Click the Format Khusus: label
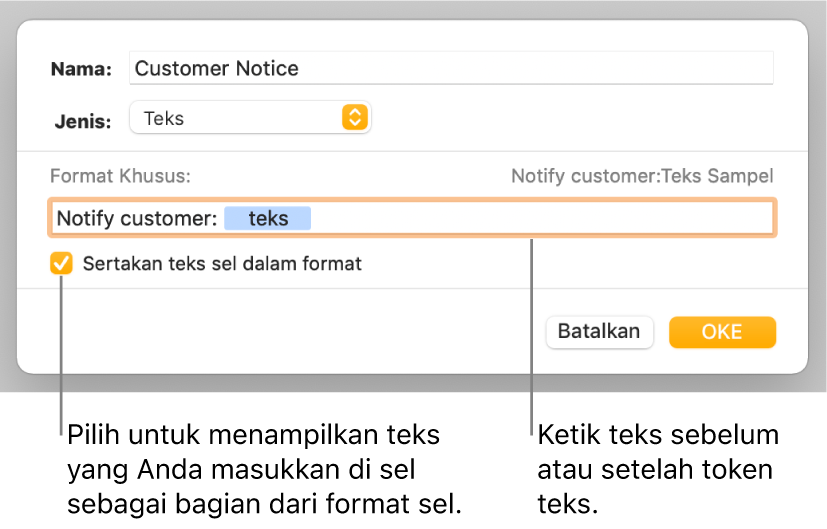Viewport: 827px width, 529px height. pos(120,176)
